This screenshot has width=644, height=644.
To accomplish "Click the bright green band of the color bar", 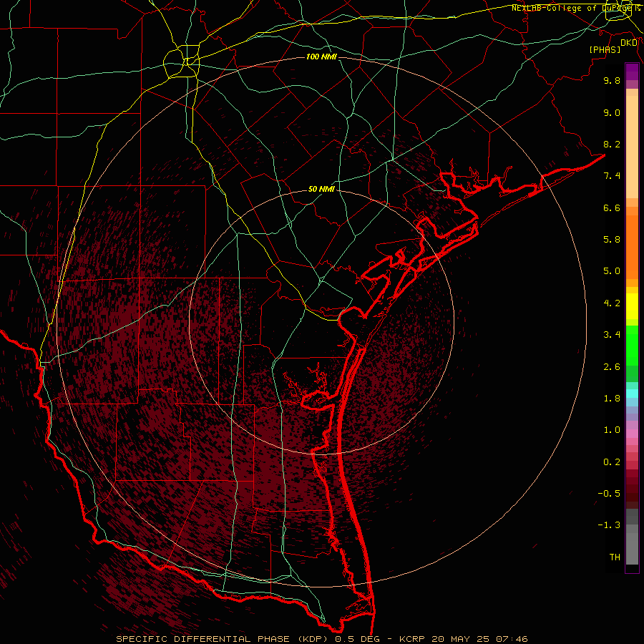I will coord(632,346).
